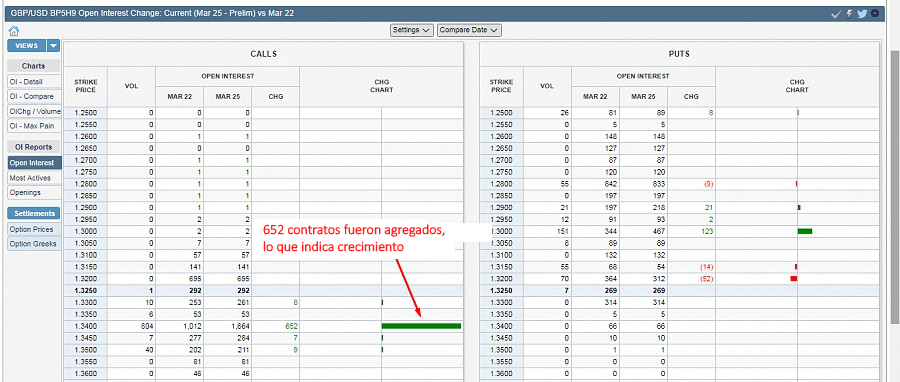Click the calls change value 652
900x382 pixels.
[x=291, y=326]
